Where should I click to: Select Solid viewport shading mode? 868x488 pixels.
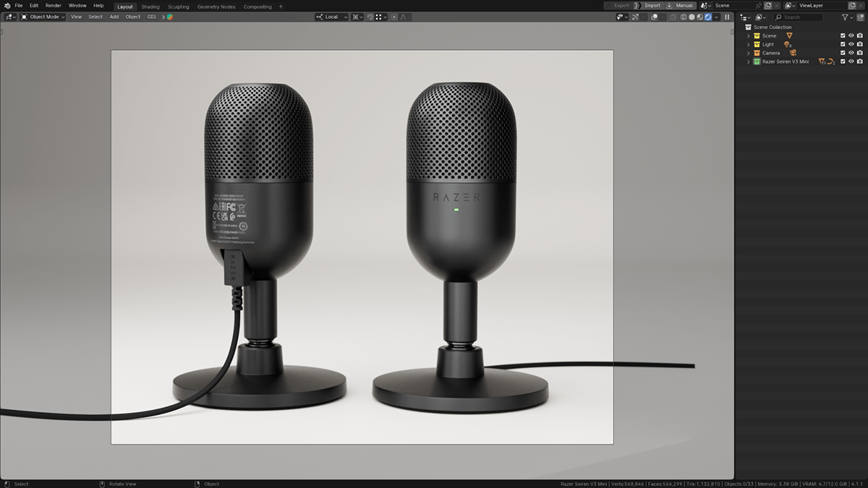point(692,17)
